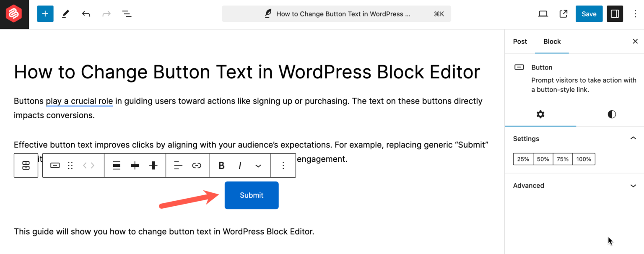Open the Document Overview list icon
644x254 pixels.
click(127, 13)
